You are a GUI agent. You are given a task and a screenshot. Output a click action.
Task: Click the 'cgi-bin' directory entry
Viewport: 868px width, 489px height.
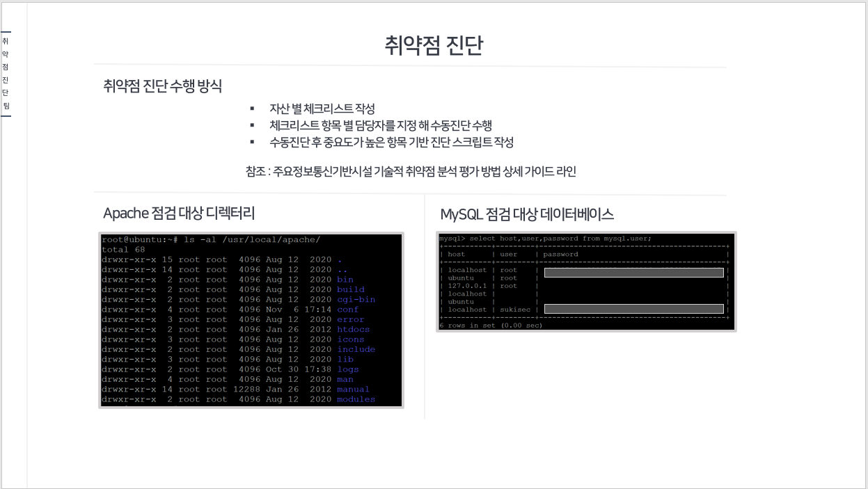tap(356, 300)
